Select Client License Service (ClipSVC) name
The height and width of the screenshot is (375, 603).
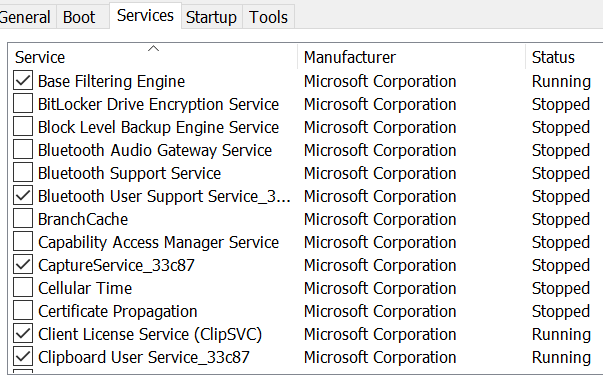click(x=150, y=335)
